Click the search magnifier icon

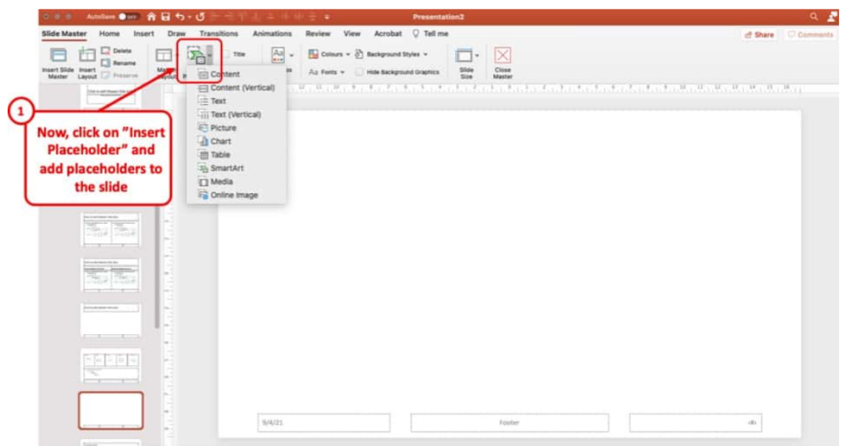(815, 16)
